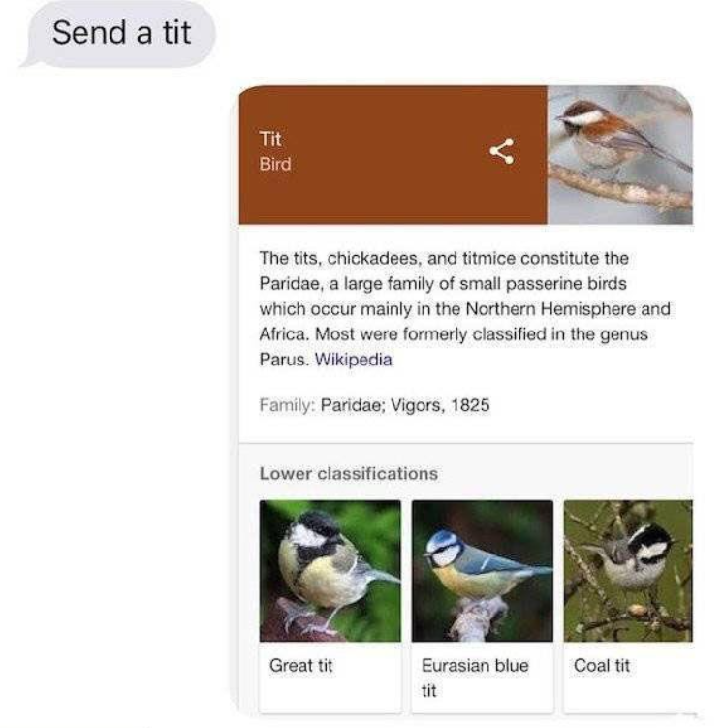Open the chickadee header photo
The height and width of the screenshot is (728, 723).
click(x=620, y=155)
